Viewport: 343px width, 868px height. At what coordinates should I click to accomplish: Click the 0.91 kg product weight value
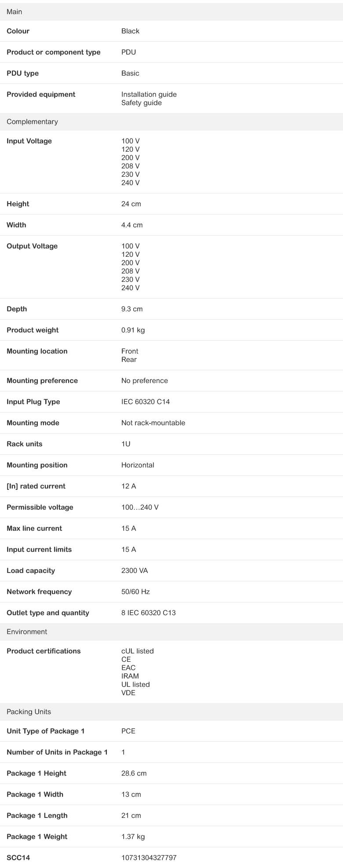[133, 330]
